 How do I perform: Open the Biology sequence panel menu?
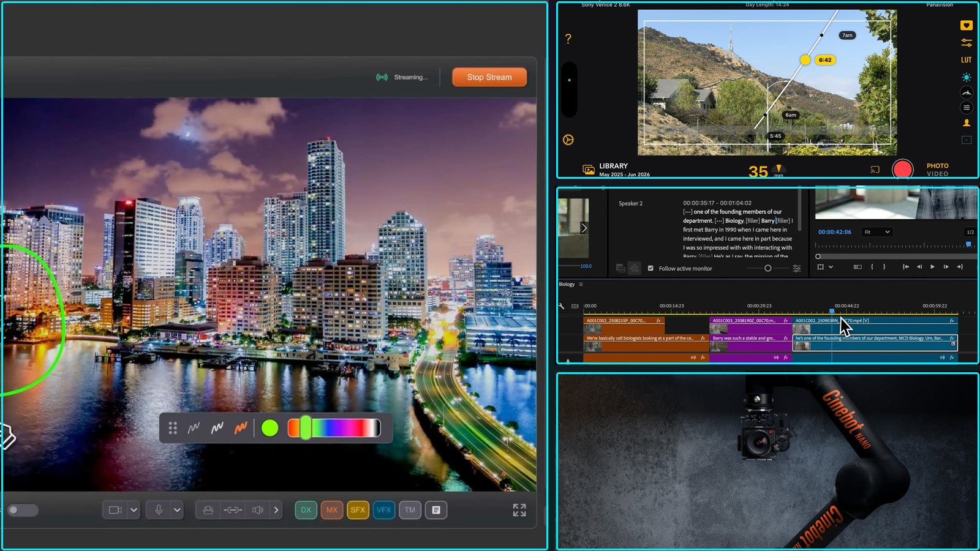581,284
